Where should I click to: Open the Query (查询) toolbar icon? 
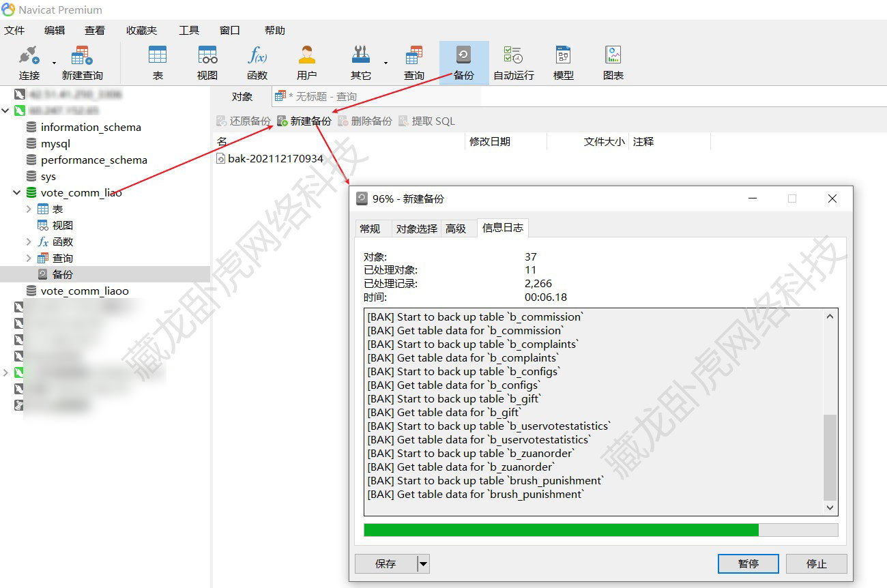pyautogui.click(x=414, y=63)
